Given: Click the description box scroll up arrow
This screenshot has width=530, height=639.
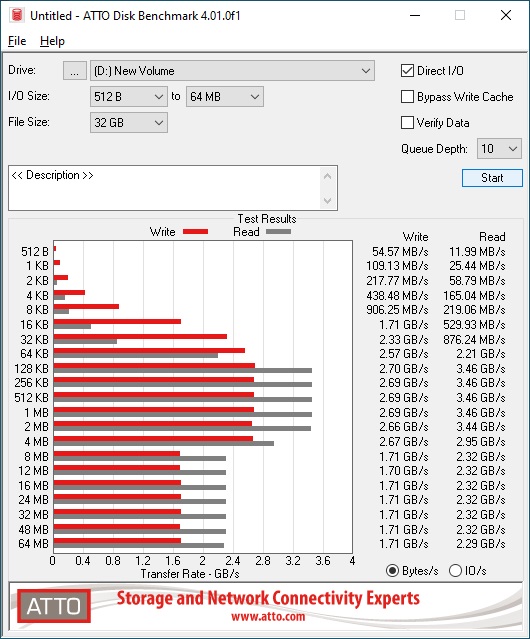Looking at the screenshot, I should [328, 177].
